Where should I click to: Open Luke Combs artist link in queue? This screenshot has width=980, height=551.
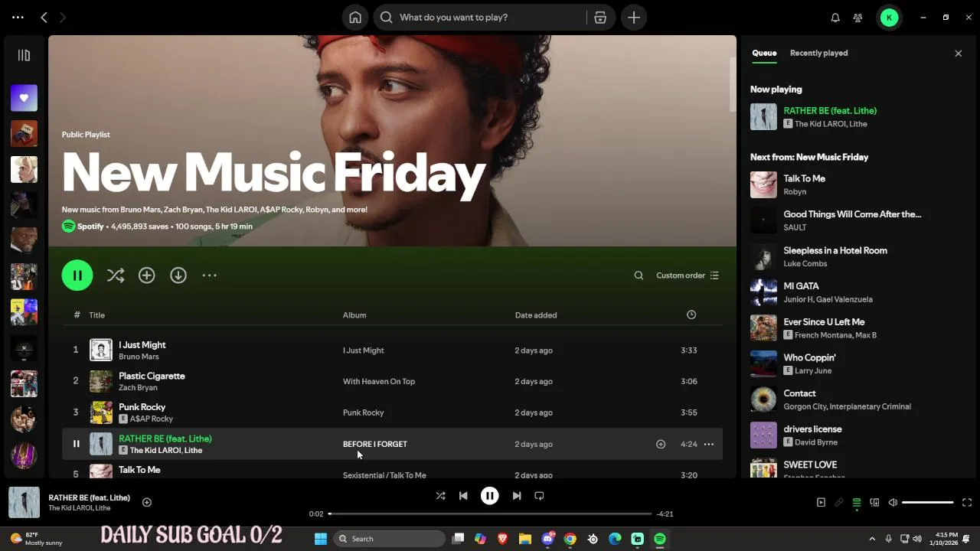pyautogui.click(x=805, y=263)
